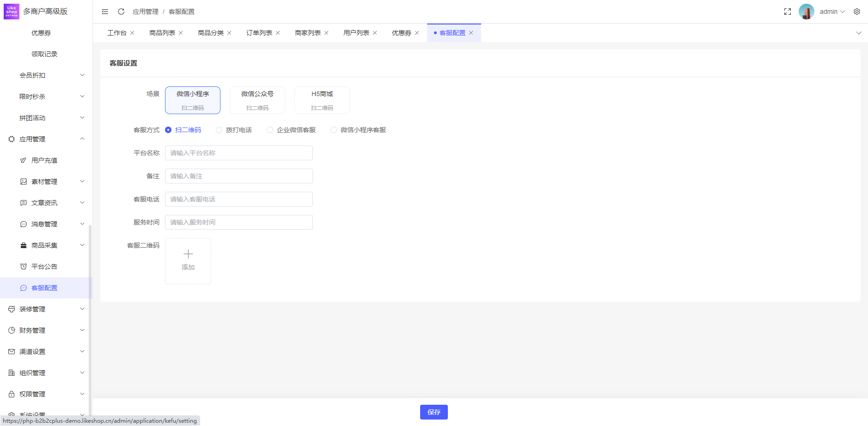The height and width of the screenshot is (426, 868).
Task: Enter fullscreen mode via the expand icon
Action: 788,12
